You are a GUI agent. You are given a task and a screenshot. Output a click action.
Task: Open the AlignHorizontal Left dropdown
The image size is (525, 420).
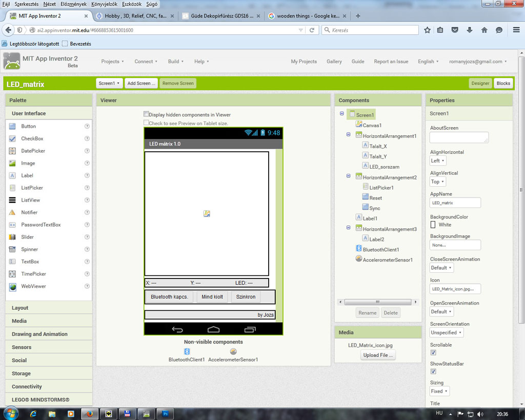(x=438, y=161)
